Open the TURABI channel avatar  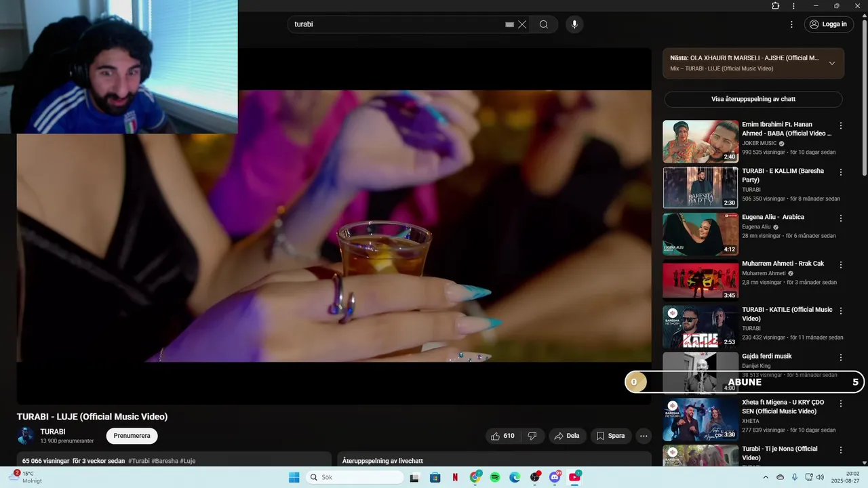(26, 436)
